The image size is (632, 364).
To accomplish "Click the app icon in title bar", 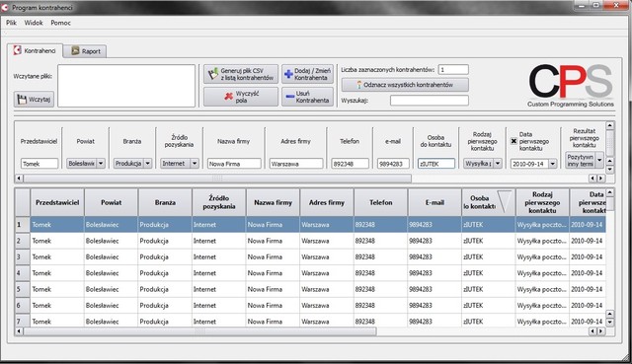I will point(4,7).
